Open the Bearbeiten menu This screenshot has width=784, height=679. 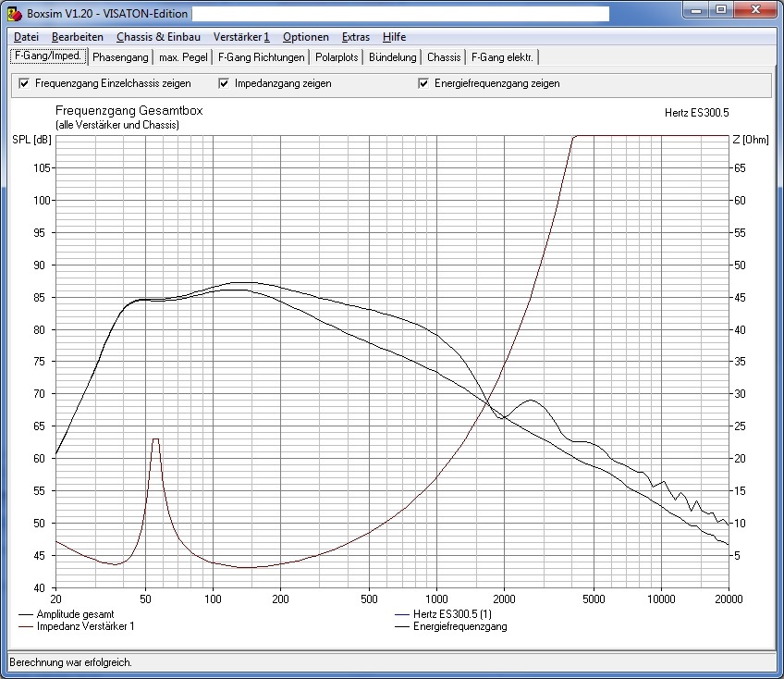click(77, 37)
